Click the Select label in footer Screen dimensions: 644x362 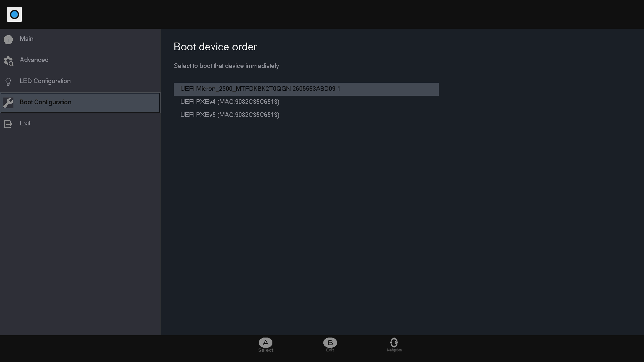click(x=266, y=350)
